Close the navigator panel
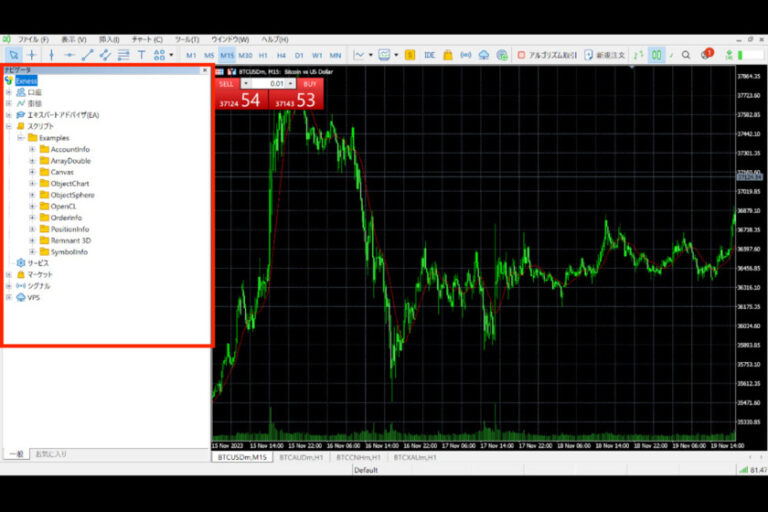This screenshot has width=768, height=512. [205, 70]
